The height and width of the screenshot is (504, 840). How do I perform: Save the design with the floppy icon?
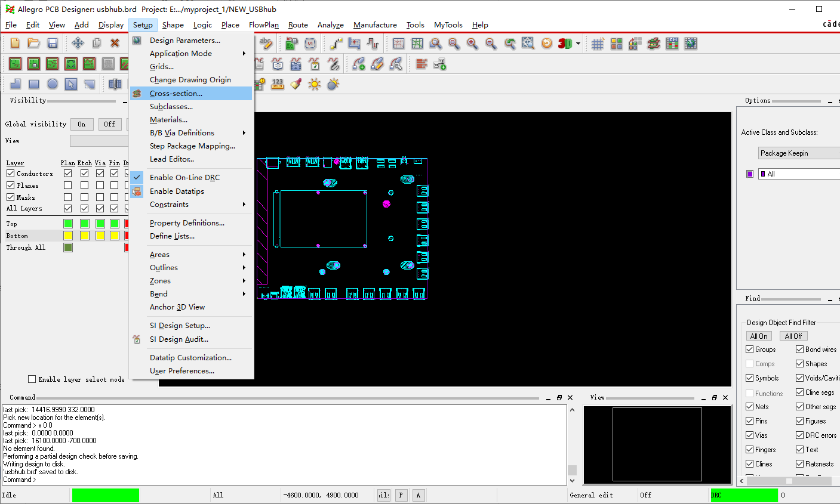pyautogui.click(x=53, y=43)
